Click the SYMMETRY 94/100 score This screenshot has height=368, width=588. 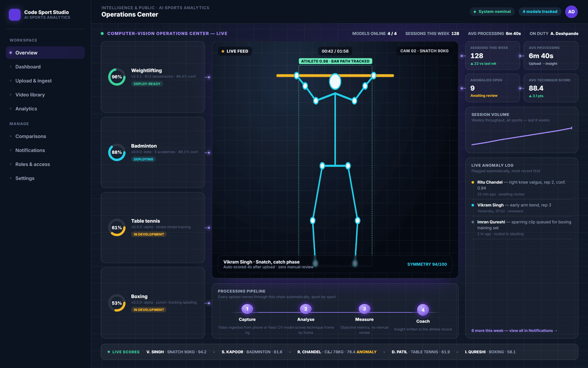tap(426, 264)
